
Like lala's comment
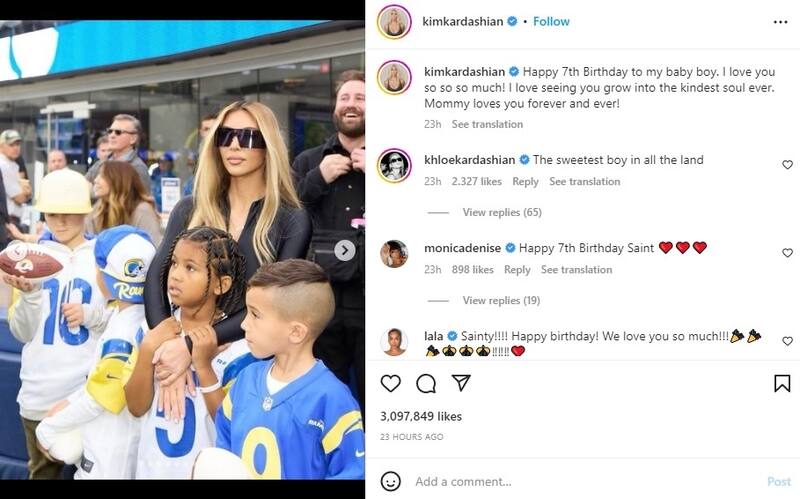787,341
